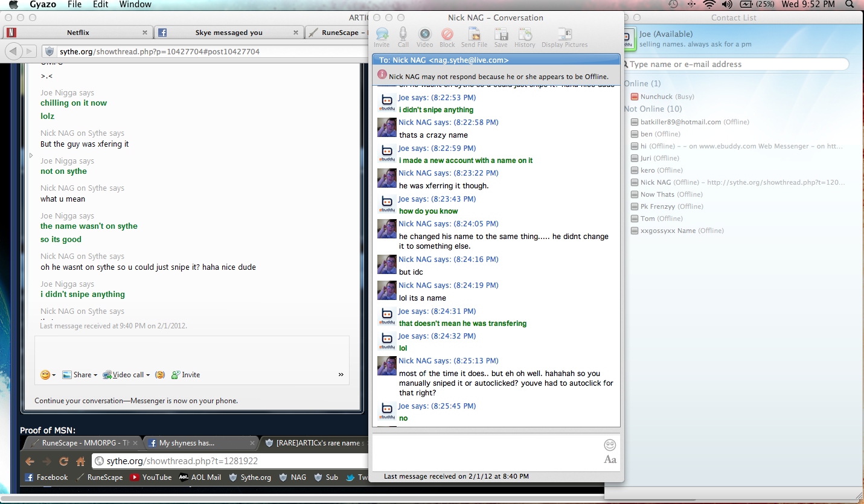Screen dimensions: 864x504
Task: Click the Apple menu logo
Action: tap(13, 5)
